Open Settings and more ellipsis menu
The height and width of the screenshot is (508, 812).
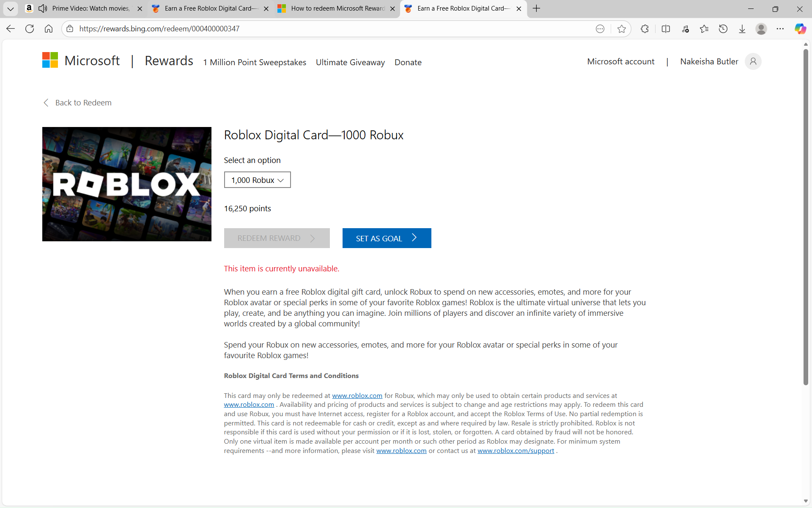click(780, 29)
